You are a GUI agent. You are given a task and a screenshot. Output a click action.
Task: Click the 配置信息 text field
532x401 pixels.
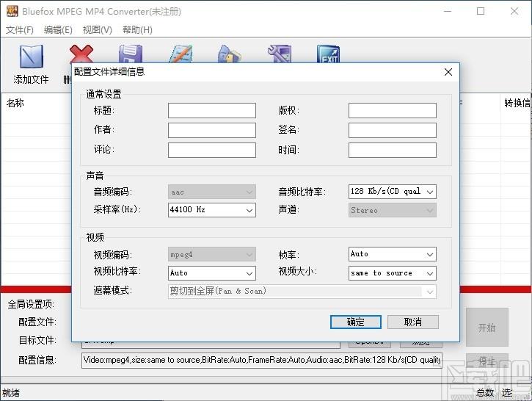[262, 361]
